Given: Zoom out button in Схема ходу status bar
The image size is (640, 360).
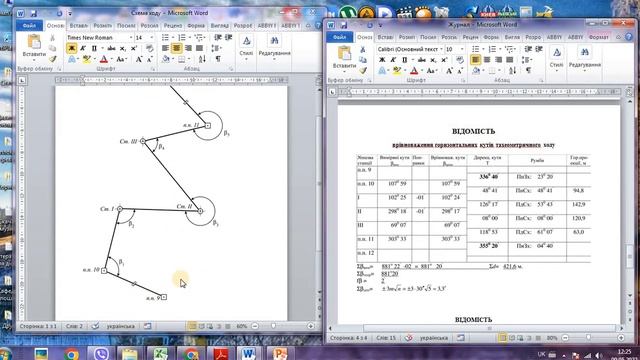Looking at the screenshot, I should click(x=255, y=326).
